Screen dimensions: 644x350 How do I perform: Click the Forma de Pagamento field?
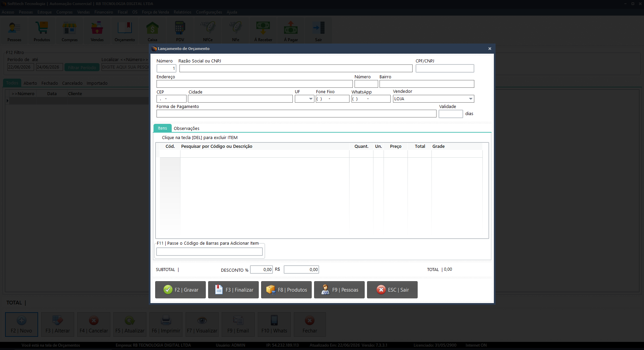click(x=297, y=114)
